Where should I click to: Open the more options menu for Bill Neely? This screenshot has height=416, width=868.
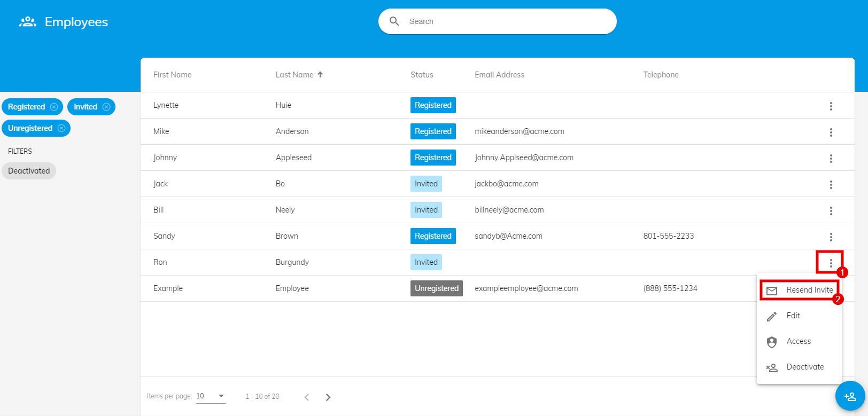tap(831, 211)
